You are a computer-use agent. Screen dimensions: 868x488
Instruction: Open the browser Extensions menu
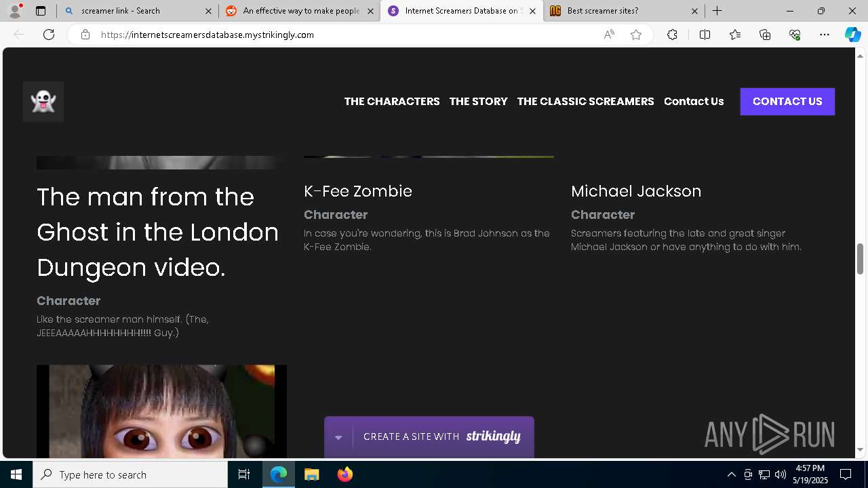tap(672, 35)
